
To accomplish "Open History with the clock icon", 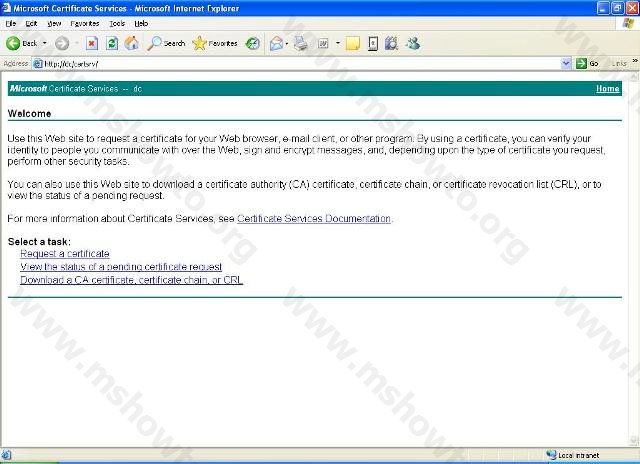I will tap(253, 43).
